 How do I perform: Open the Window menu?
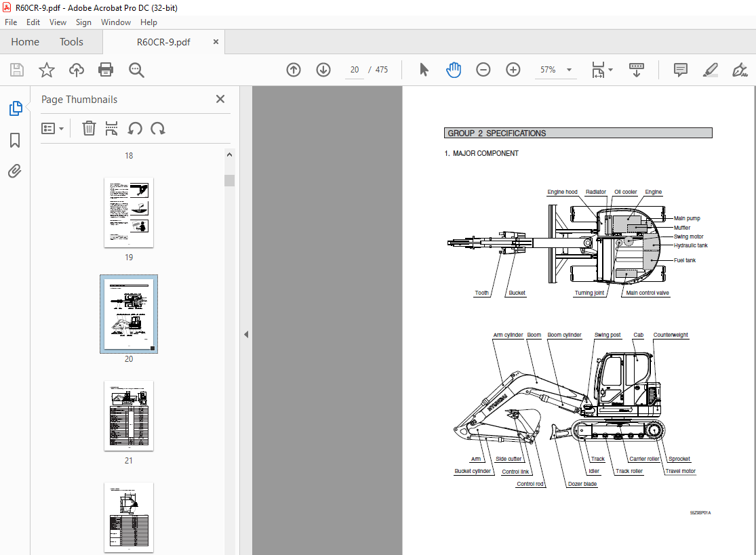116,22
